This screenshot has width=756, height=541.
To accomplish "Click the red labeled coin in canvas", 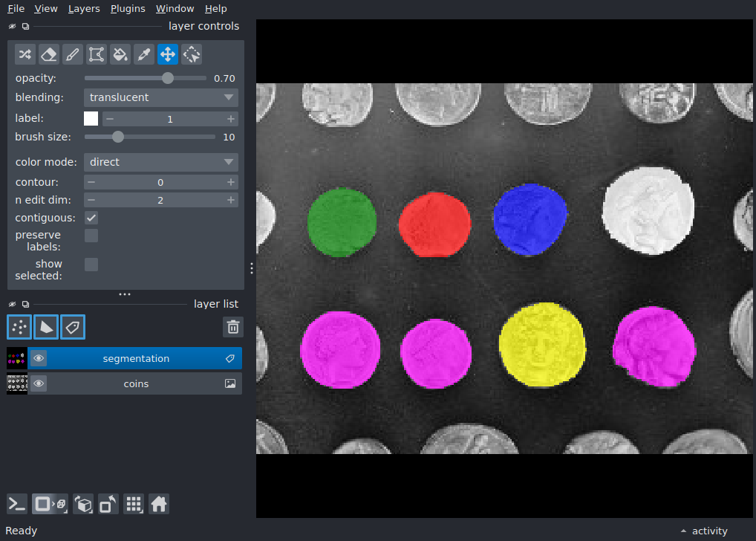I will coord(435,224).
